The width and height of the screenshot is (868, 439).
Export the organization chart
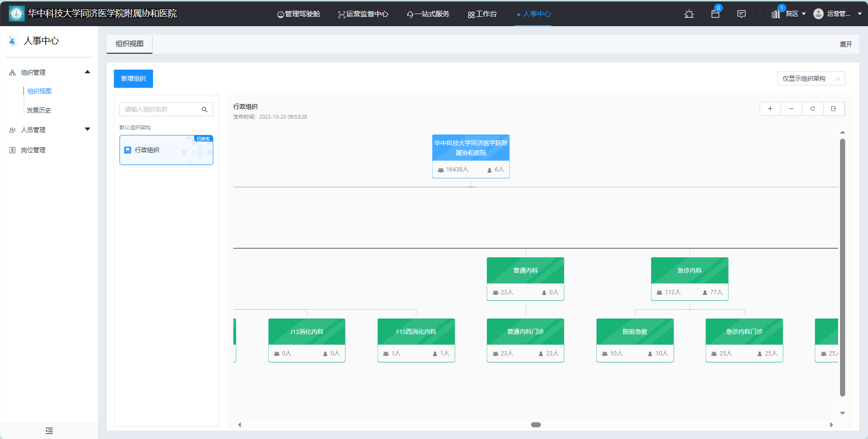834,108
